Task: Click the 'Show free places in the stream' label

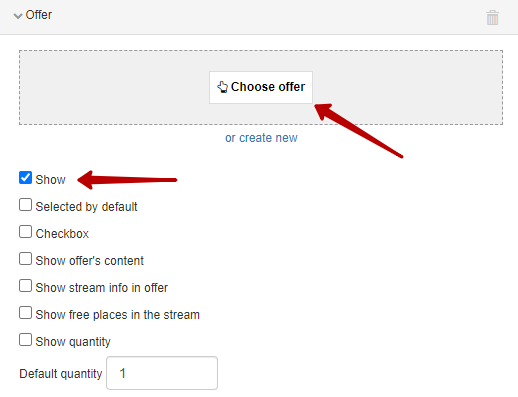Action: point(118,315)
